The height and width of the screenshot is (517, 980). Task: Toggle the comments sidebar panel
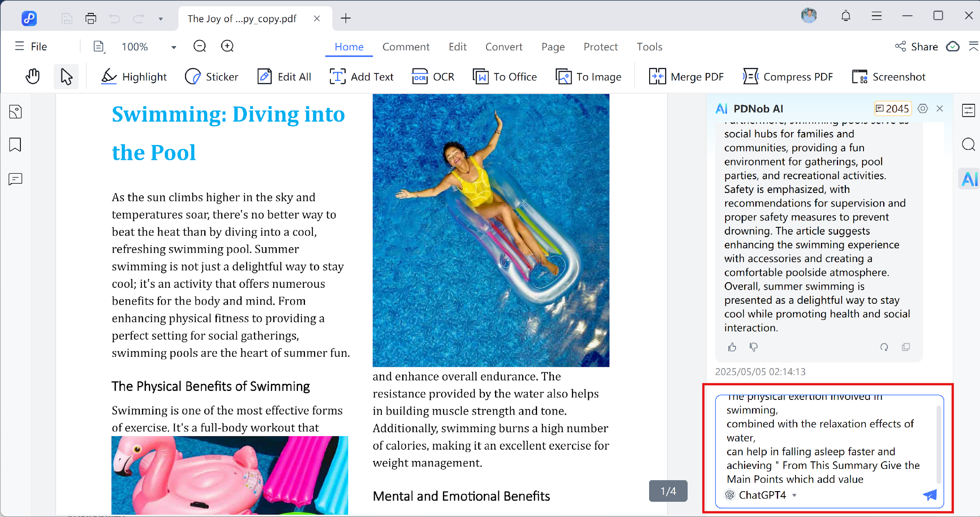pos(15,179)
